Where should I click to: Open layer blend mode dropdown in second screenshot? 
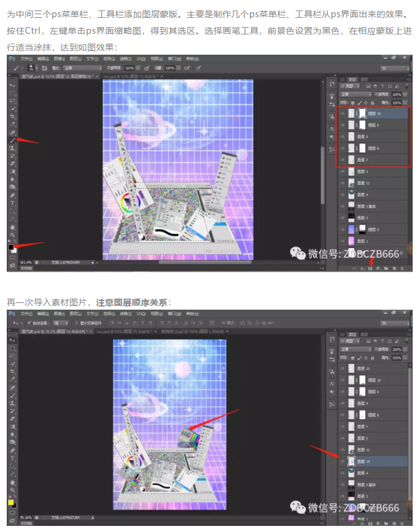pyautogui.click(x=356, y=350)
